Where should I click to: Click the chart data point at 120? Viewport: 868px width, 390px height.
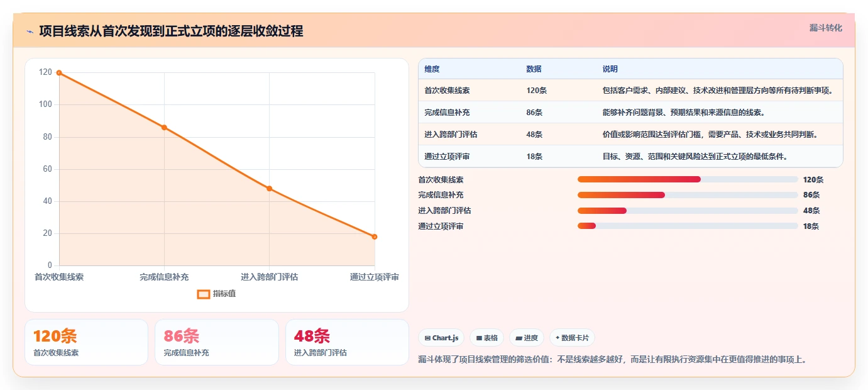click(59, 73)
